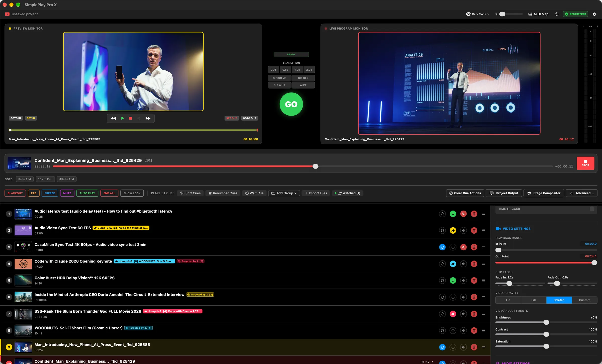The width and height of the screenshot is (602, 364).
Task: Click MIDI Map icon in top bar
Action: [530, 14]
